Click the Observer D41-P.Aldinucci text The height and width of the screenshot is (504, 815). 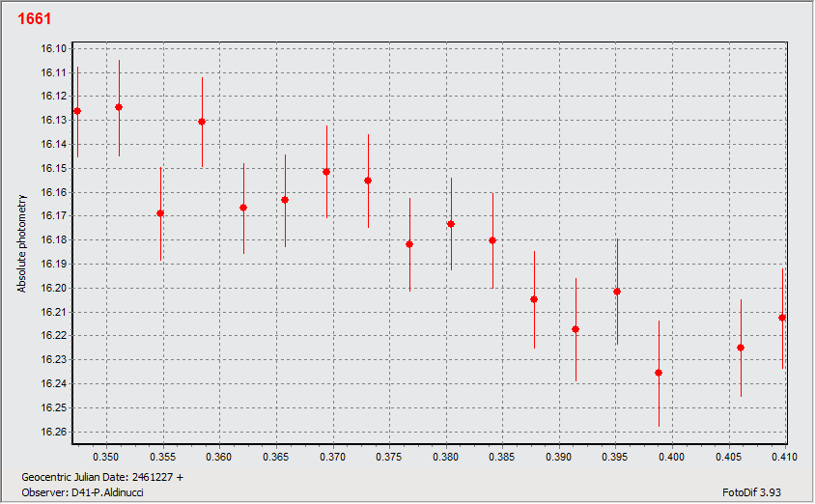coord(83,492)
